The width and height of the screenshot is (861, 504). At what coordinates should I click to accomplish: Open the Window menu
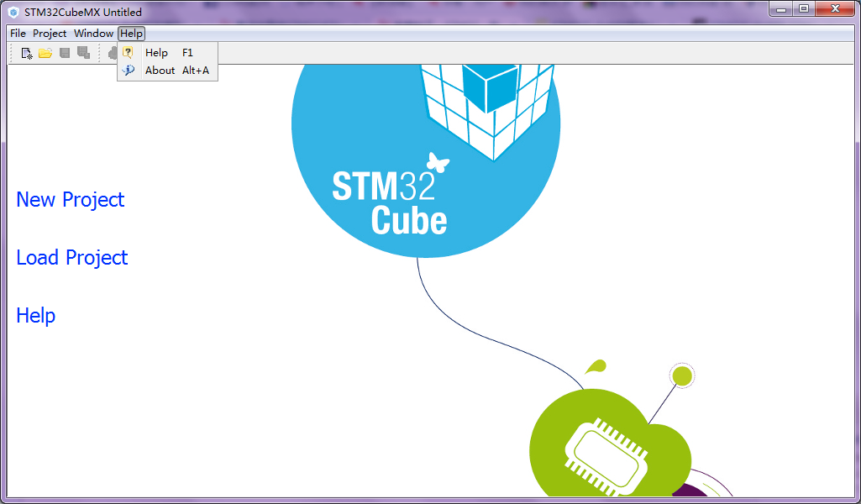point(93,34)
